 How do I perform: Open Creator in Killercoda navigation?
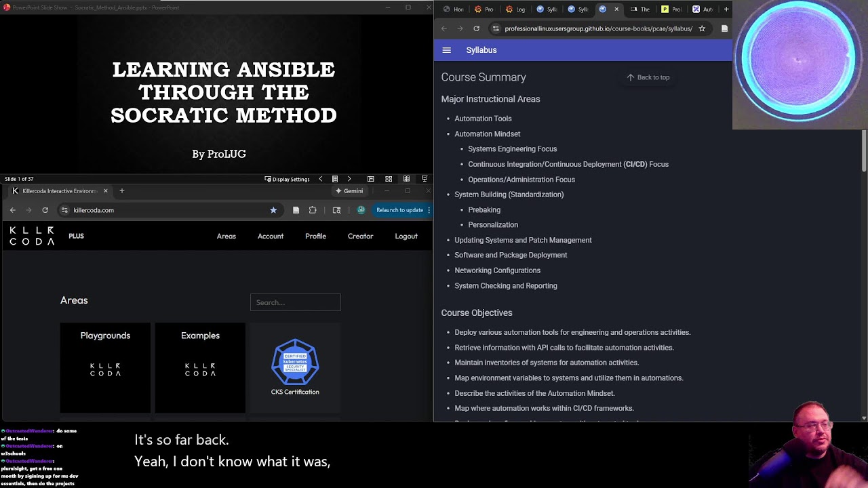pyautogui.click(x=360, y=236)
